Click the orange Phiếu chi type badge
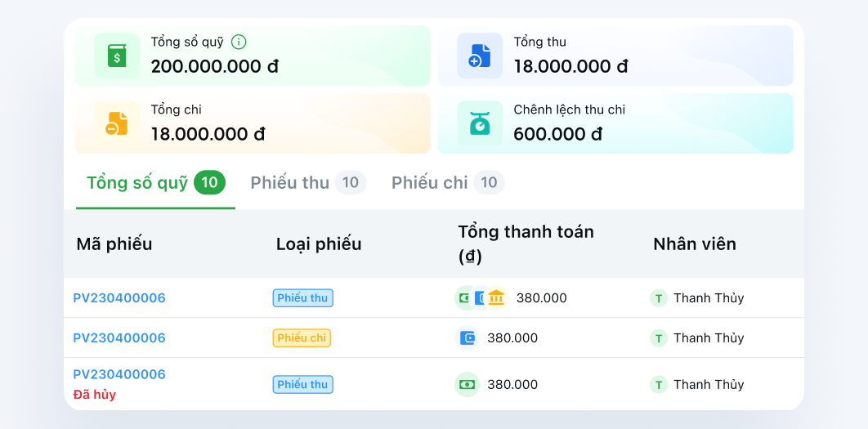The image size is (868, 429). tap(302, 338)
